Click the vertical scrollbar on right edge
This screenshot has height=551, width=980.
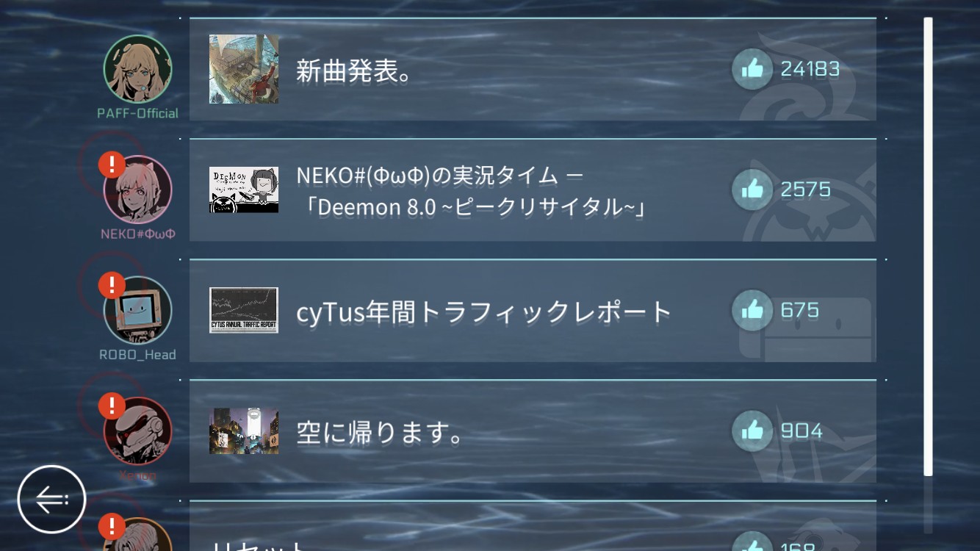(x=928, y=246)
